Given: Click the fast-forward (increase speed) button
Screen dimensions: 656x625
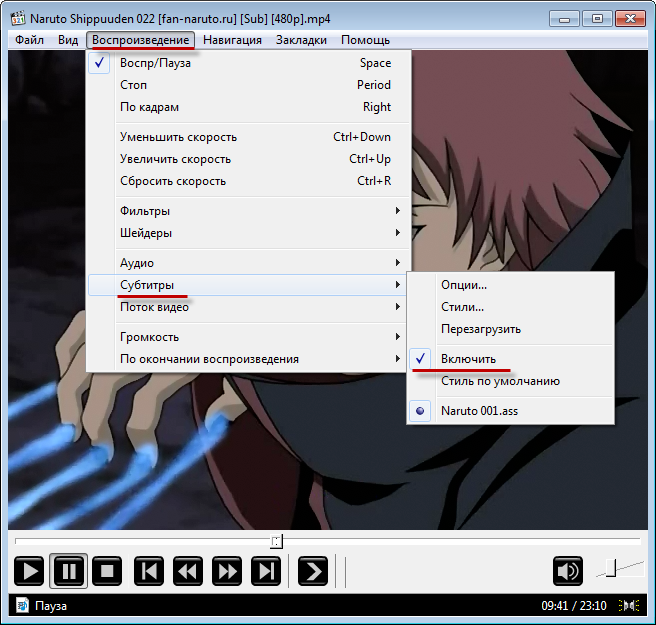Looking at the screenshot, I should click(x=227, y=571).
